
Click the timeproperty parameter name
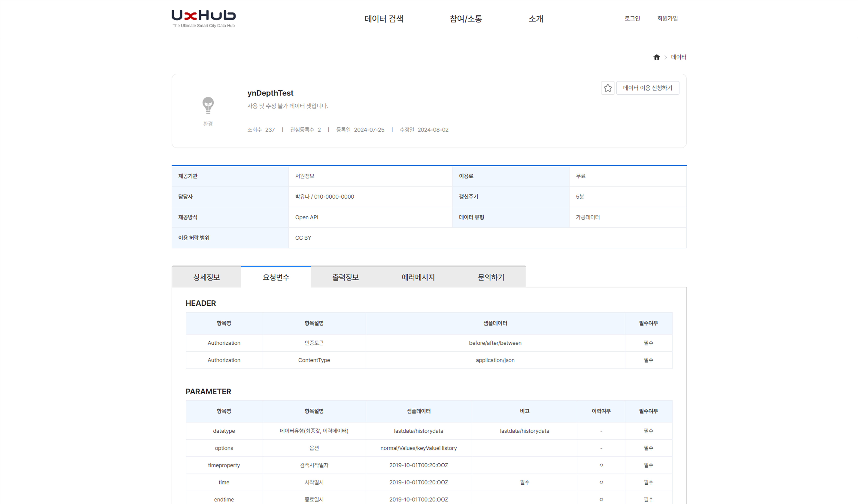point(224,465)
